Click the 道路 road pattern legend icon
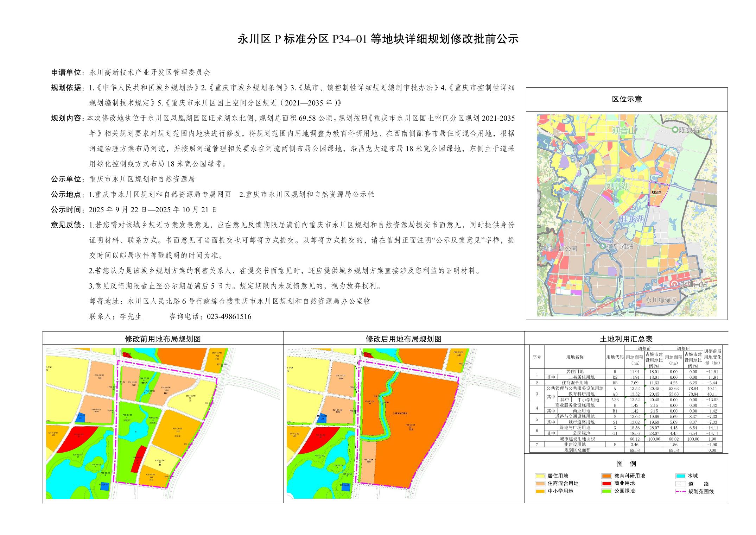756x535 pixels. tap(681, 484)
